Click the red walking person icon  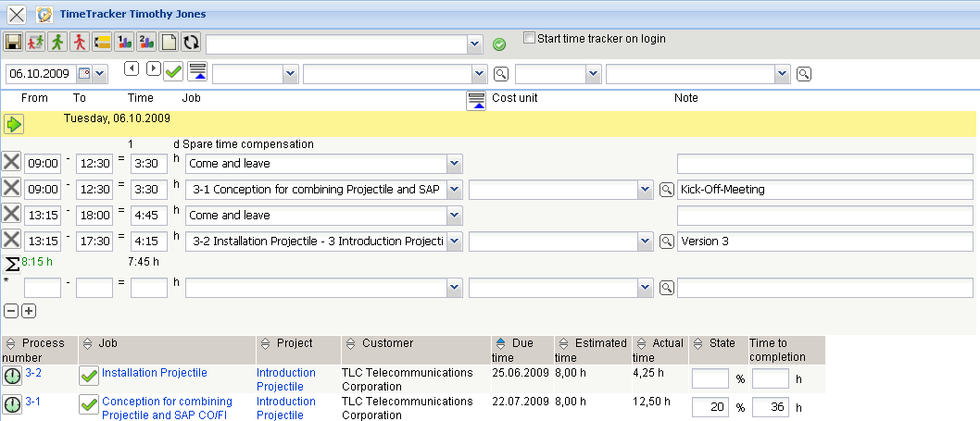[80, 43]
